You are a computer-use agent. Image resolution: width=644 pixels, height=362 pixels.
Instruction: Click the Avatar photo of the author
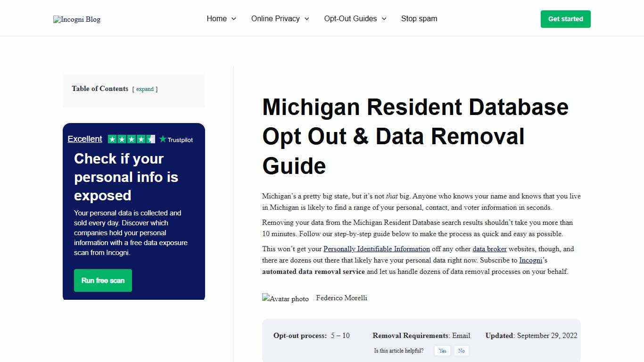[x=285, y=298]
